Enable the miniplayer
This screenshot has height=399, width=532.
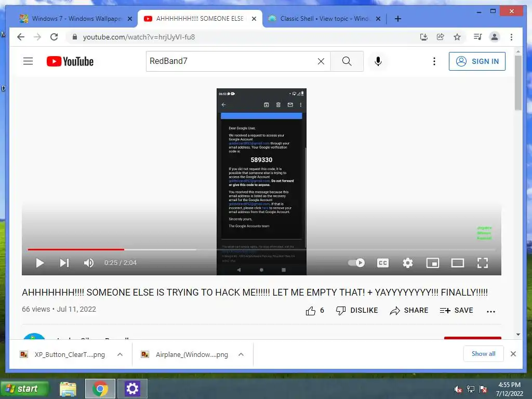click(x=433, y=263)
